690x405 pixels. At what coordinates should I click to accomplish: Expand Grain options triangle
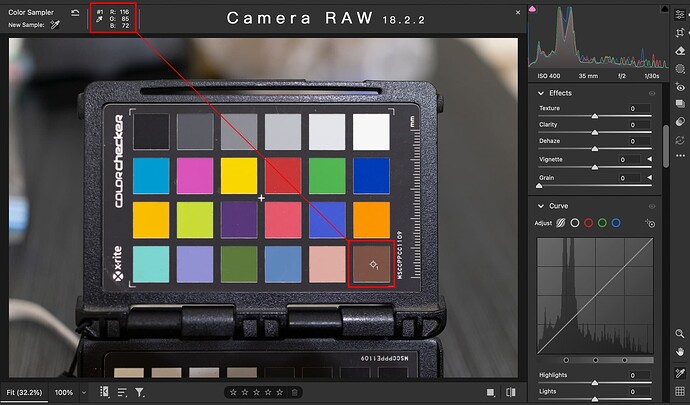(650, 178)
